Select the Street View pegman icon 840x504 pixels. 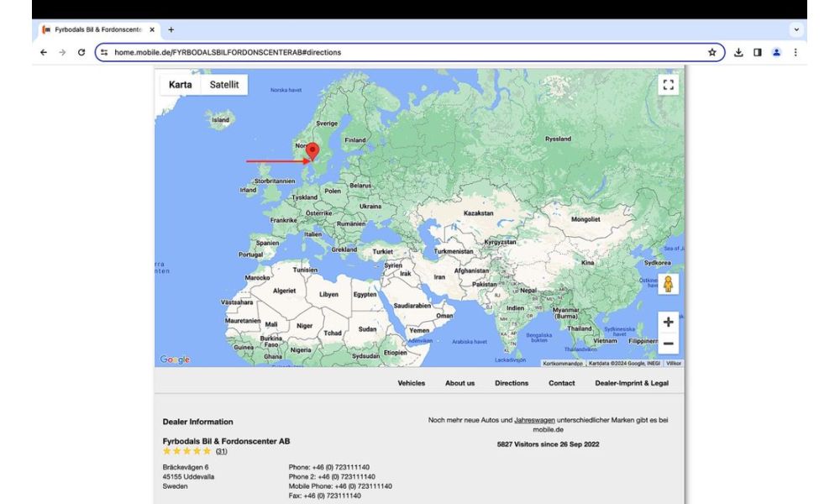pyautogui.click(x=668, y=284)
